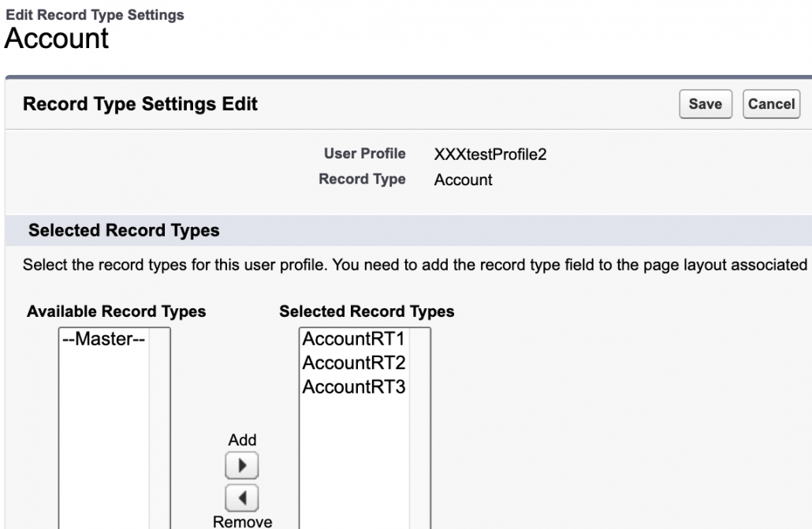
Task: Click the Edit Record Type Settings title
Action: point(95,15)
